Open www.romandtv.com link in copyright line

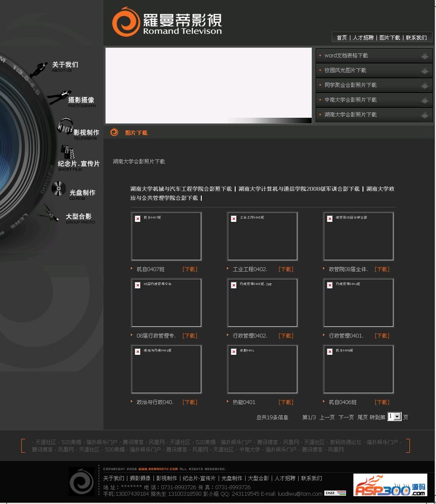point(158,469)
